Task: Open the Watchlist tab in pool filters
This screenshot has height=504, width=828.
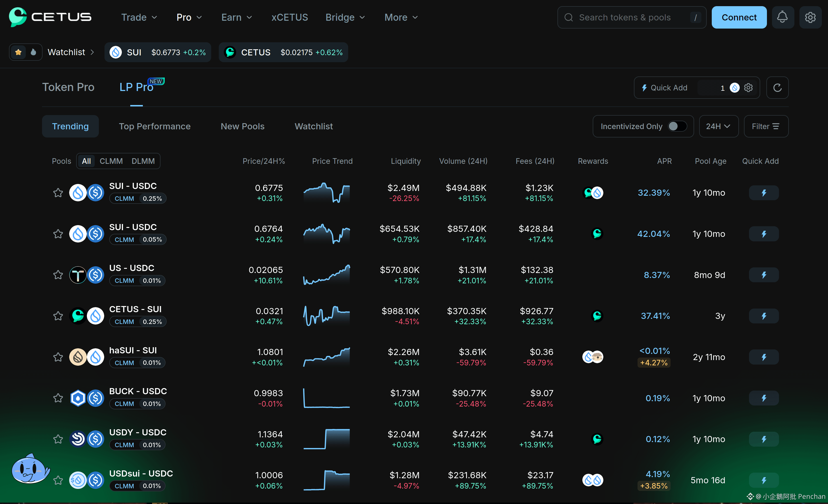Action: click(x=313, y=126)
